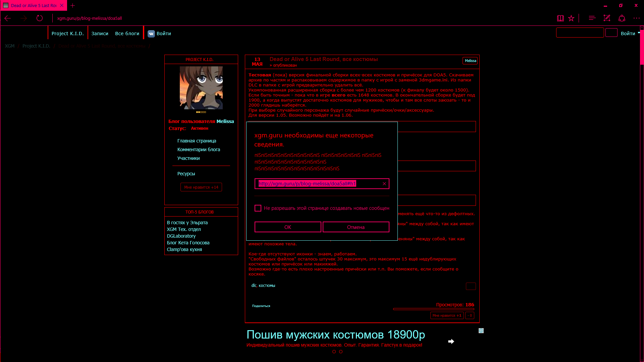The height and width of the screenshot is (362, 644).
Task: Clear the dialog URL text field
Action: tap(384, 184)
